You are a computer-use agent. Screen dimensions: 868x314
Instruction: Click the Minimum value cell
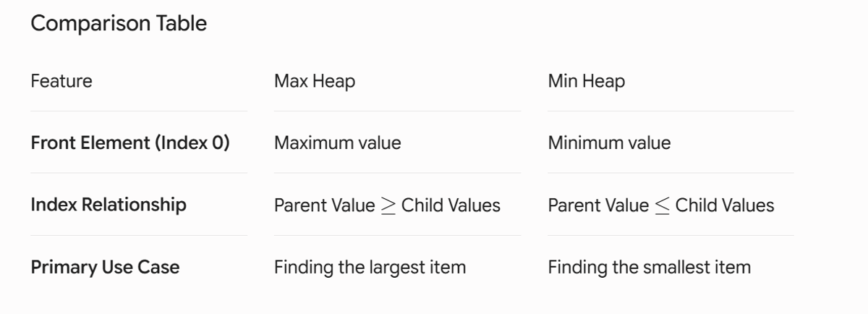[609, 143]
